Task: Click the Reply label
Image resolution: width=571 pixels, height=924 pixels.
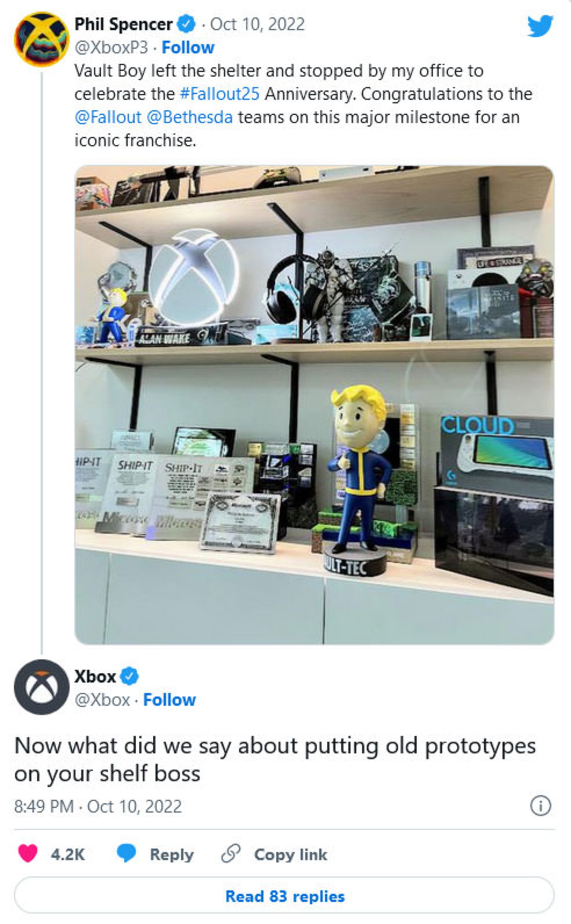Action: point(172,854)
